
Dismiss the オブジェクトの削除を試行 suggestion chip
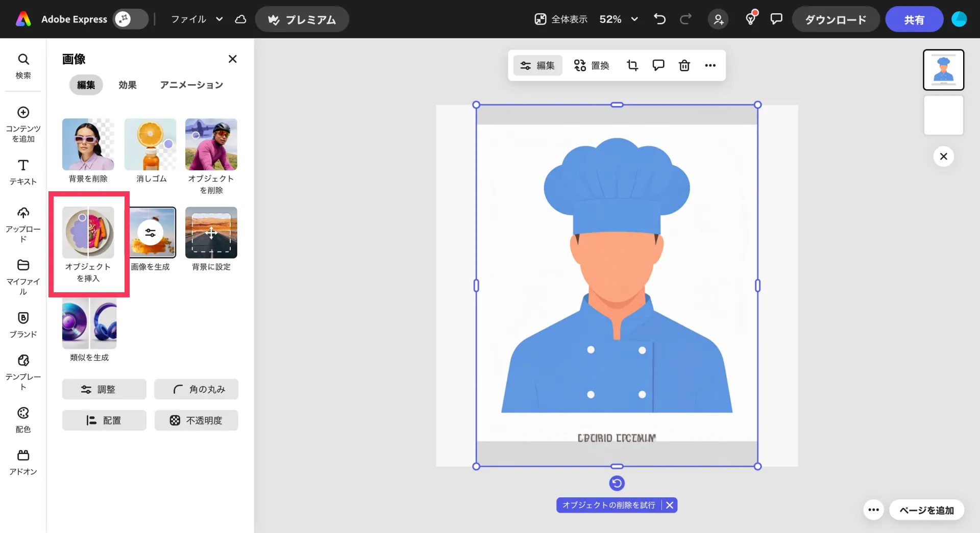[x=670, y=505]
